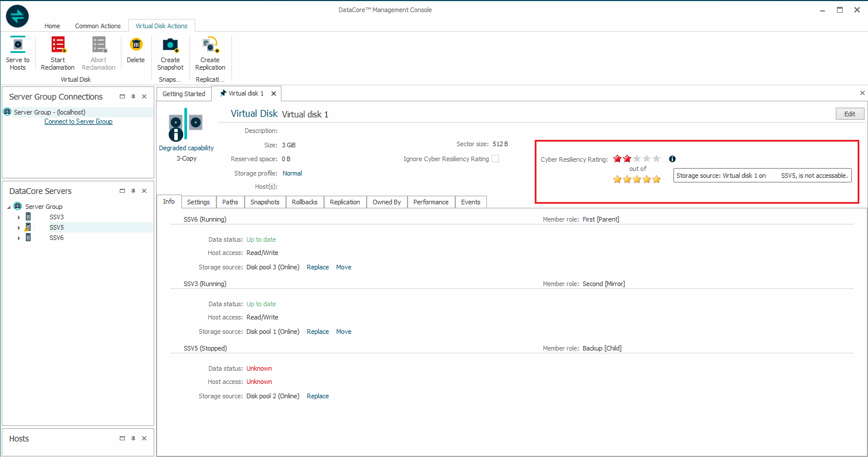Switch to the Snapshots tab
Image resolution: width=868 pixels, height=457 pixels.
[x=265, y=202]
